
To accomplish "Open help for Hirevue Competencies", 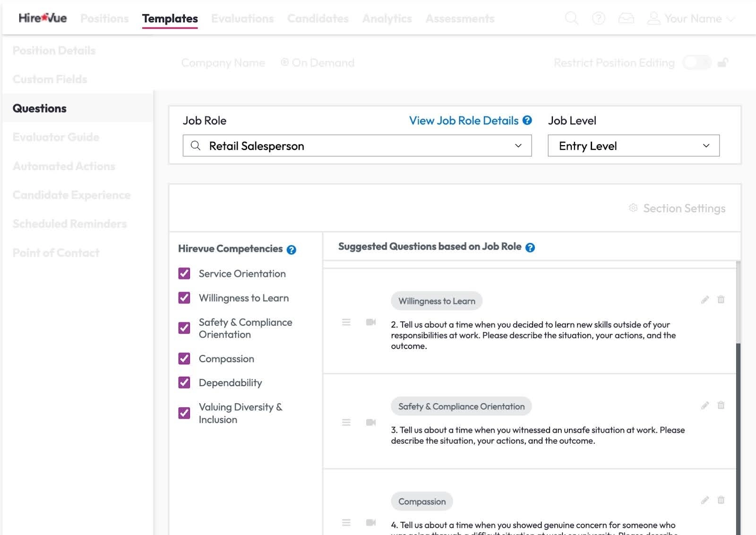I will pyautogui.click(x=292, y=250).
